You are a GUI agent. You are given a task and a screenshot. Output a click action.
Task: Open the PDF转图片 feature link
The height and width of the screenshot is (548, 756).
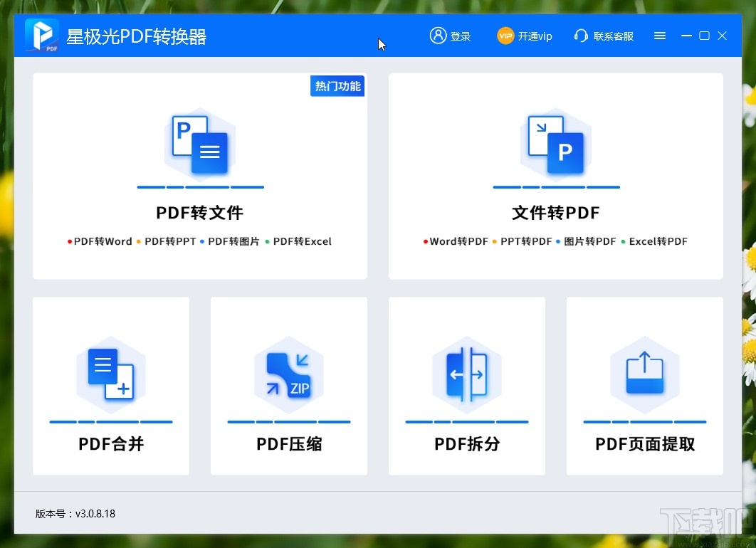[x=234, y=241]
